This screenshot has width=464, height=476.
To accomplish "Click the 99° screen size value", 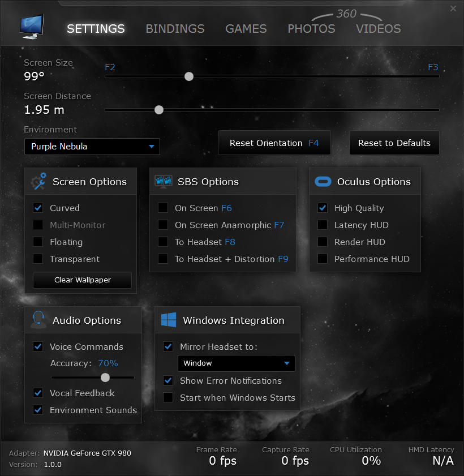I will (x=35, y=76).
